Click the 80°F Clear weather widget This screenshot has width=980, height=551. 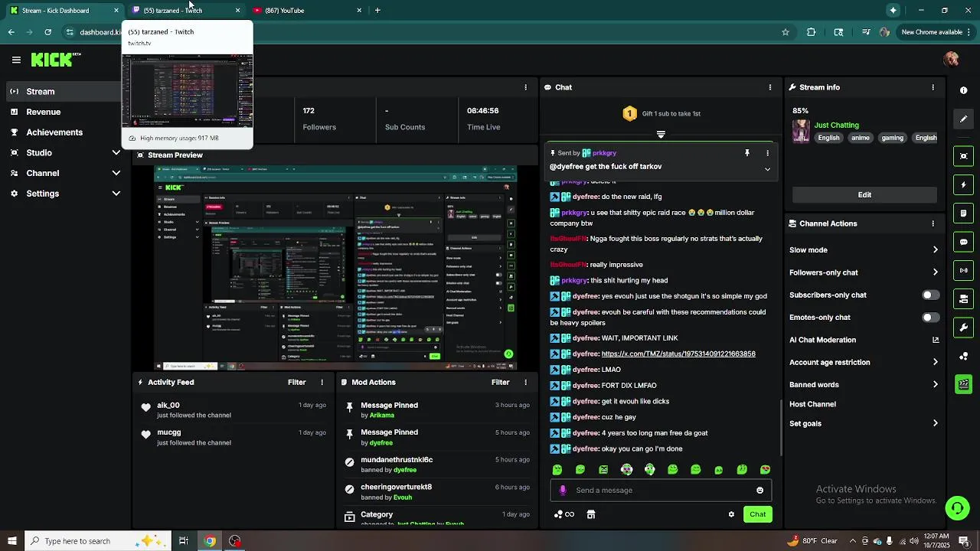[812, 541]
